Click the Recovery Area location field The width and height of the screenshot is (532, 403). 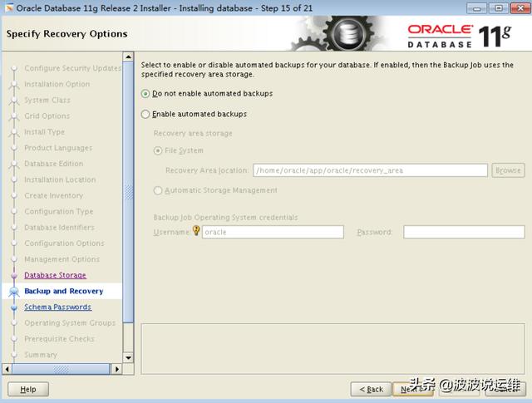point(370,170)
